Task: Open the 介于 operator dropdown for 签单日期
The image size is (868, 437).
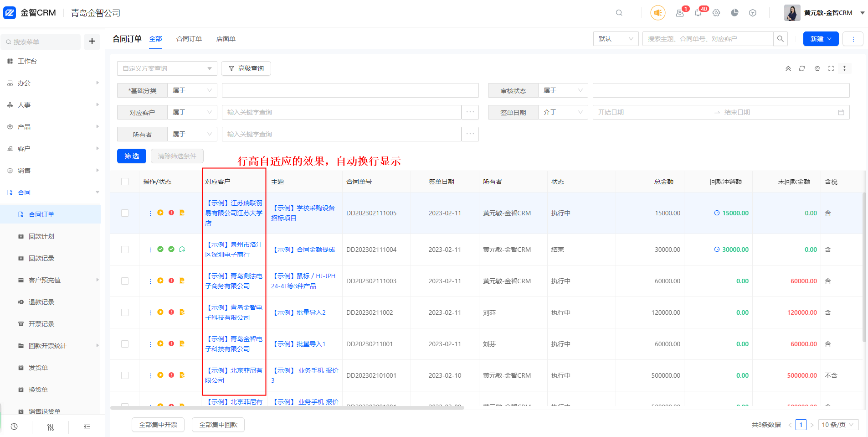Action: tap(563, 112)
